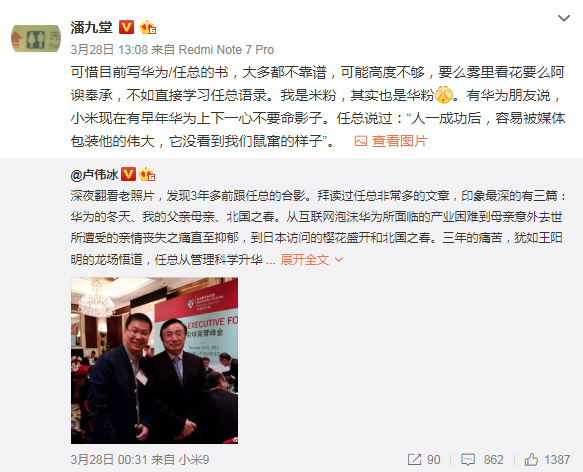Image resolution: width=583 pixels, height=472 pixels.
Task: Expand full text via 展开全文
Action: [305, 259]
